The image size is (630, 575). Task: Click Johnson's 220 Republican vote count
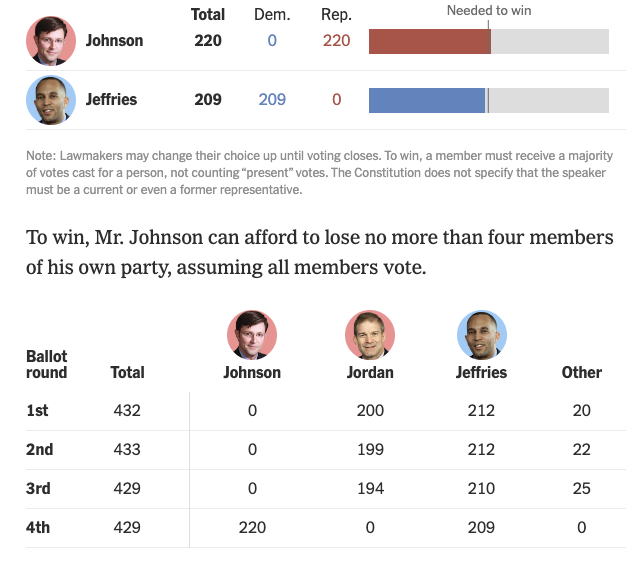click(x=336, y=41)
